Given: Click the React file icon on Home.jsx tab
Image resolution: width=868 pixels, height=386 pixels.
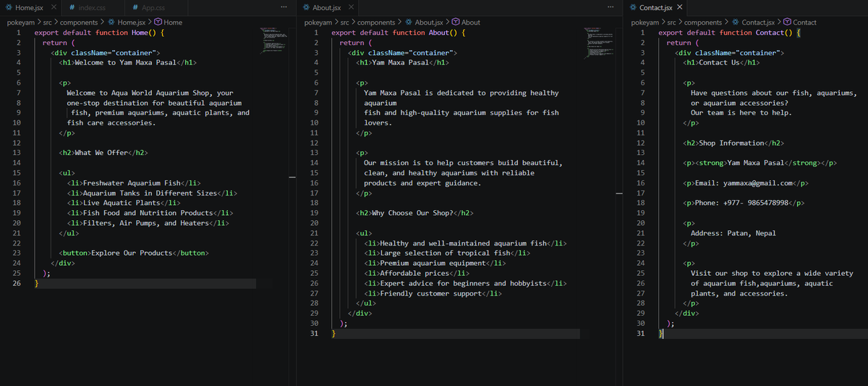Looking at the screenshot, I should point(9,7).
